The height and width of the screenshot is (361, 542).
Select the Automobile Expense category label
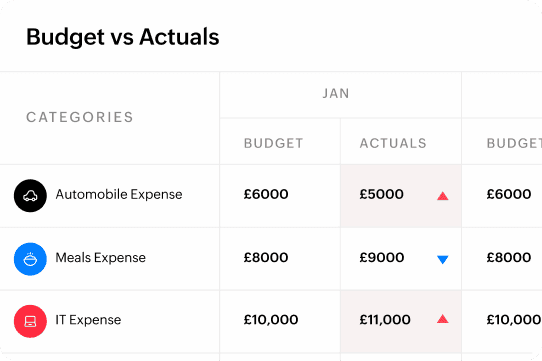[119, 194]
